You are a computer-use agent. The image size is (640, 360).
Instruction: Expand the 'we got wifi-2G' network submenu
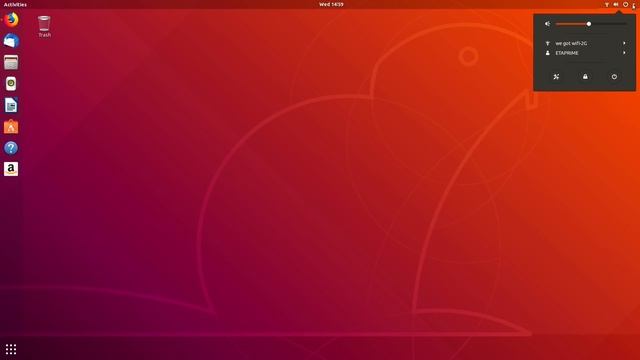(x=584, y=43)
